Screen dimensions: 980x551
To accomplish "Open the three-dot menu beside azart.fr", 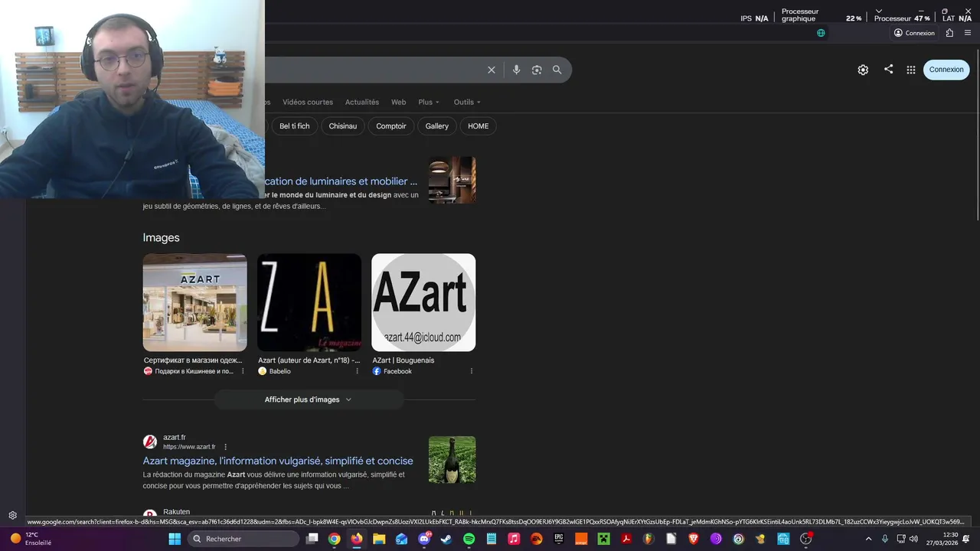I will tap(225, 447).
